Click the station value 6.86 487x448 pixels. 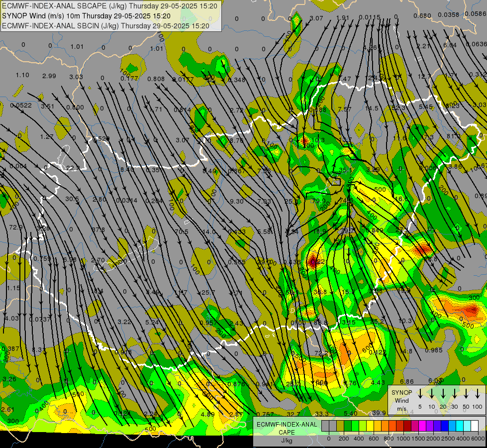[407, 381]
